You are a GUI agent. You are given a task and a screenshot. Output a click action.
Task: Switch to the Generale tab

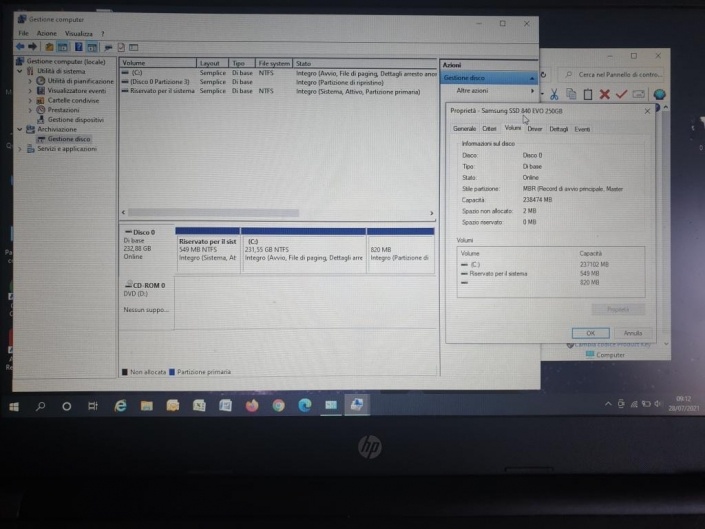click(x=464, y=129)
